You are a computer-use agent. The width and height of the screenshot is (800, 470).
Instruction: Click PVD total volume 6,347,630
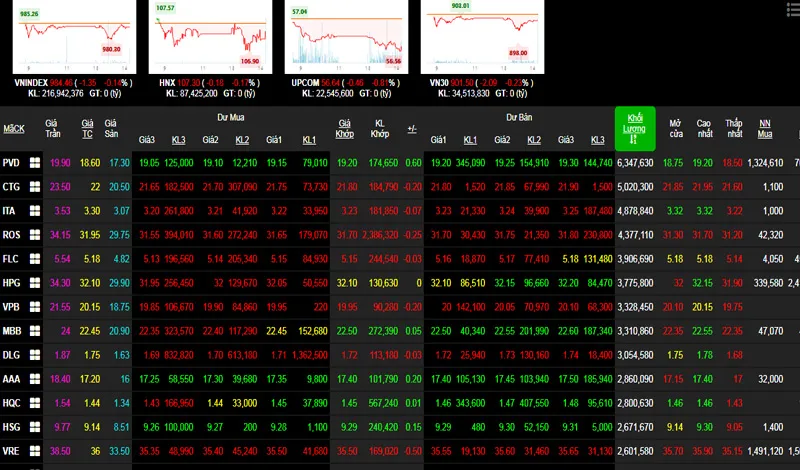[x=635, y=163]
